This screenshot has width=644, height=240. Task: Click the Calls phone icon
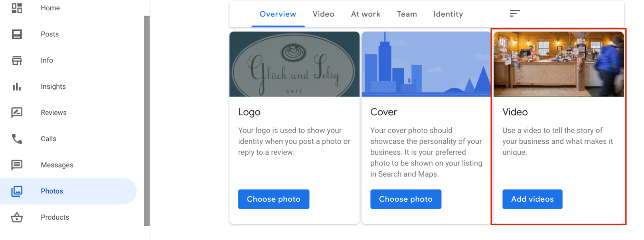17,139
